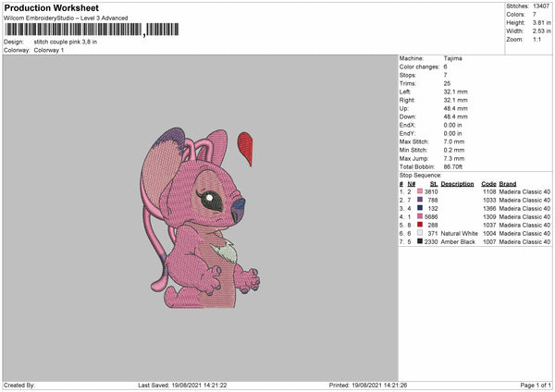Click the 'Created By:' footer label
The width and height of the screenshot is (555, 392).
coord(19,385)
